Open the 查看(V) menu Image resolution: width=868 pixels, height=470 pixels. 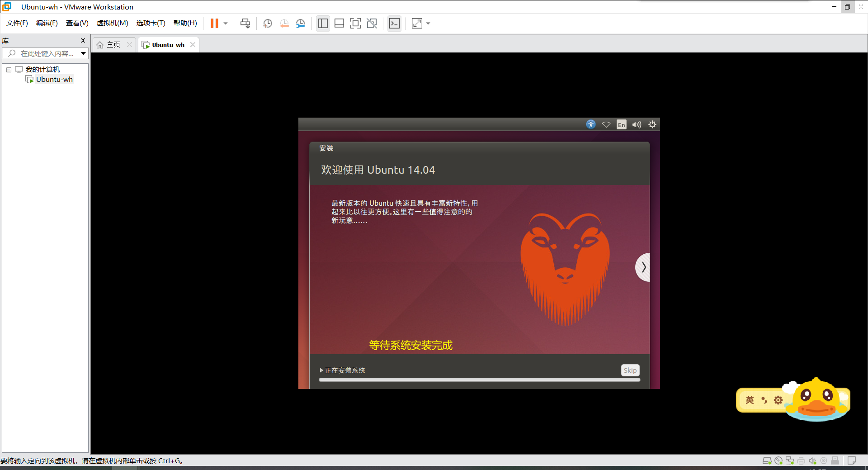77,23
